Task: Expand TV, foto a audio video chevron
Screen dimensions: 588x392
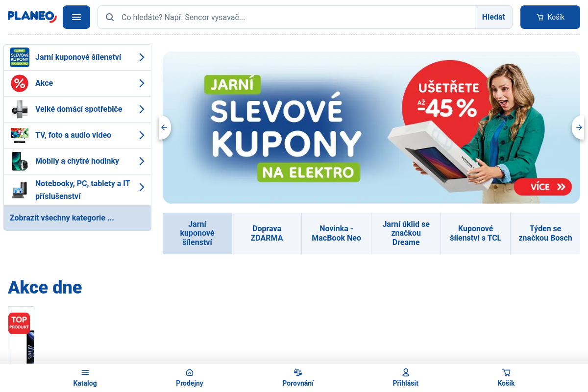Action: pyautogui.click(x=142, y=135)
